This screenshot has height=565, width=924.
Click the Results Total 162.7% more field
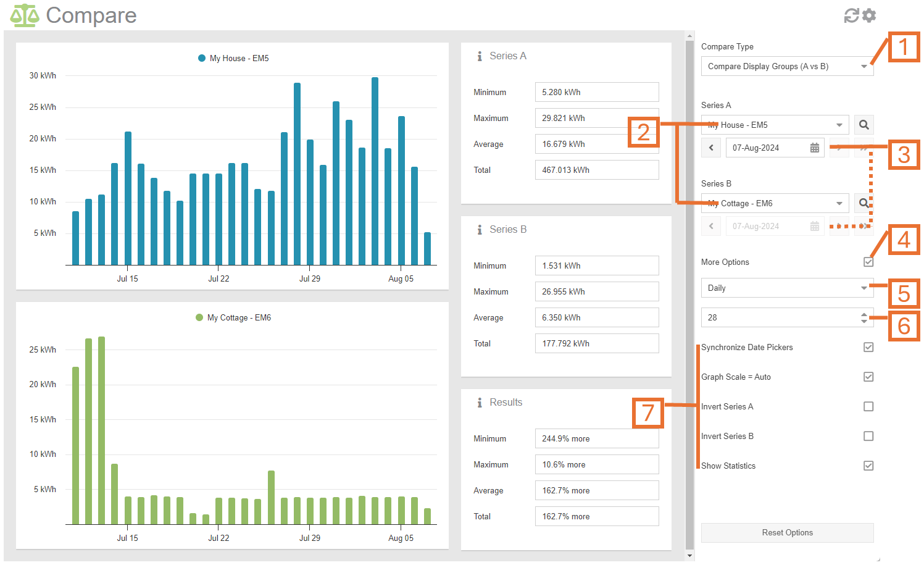[x=597, y=516]
